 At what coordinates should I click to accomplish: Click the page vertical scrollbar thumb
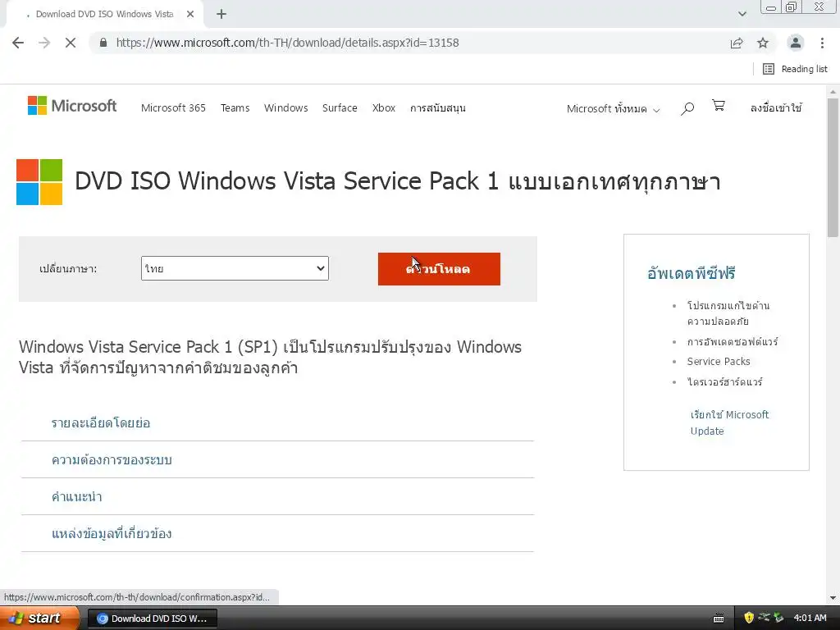tap(833, 167)
